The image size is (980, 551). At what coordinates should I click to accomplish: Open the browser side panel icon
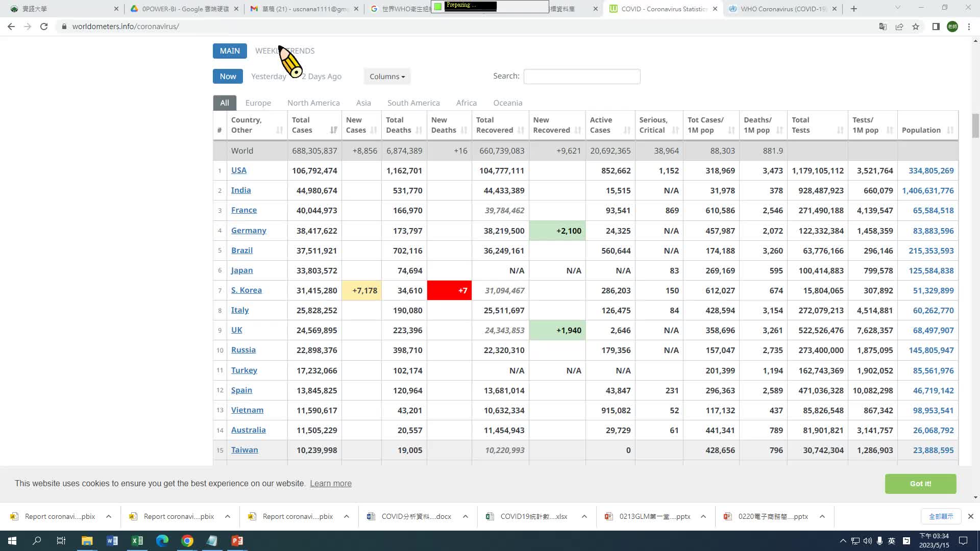click(x=936, y=27)
